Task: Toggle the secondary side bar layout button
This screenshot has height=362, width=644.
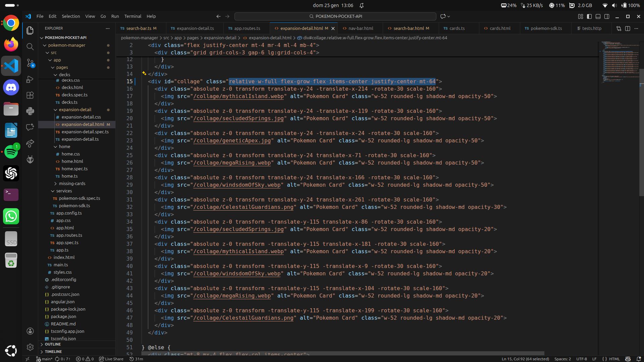Action: coord(607,16)
